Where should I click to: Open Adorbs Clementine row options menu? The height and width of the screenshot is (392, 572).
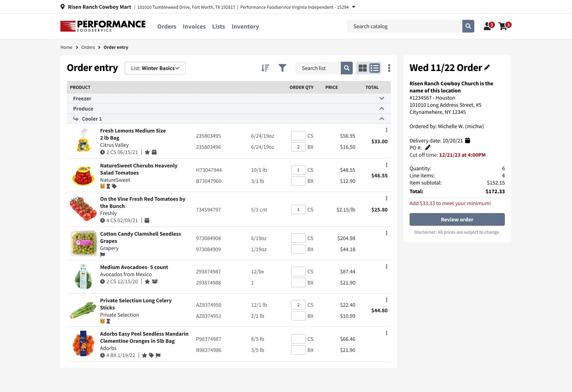click(386, 333)
